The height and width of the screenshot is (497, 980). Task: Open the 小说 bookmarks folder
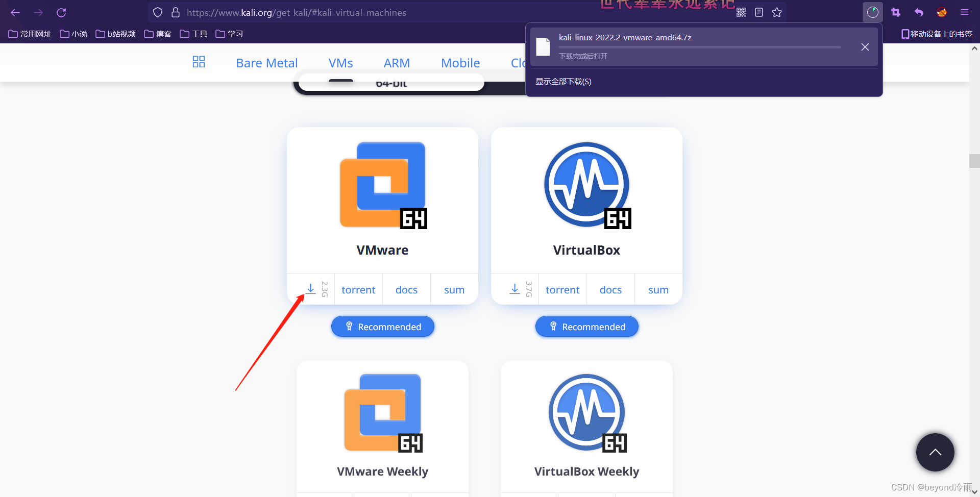pos(73,34)
